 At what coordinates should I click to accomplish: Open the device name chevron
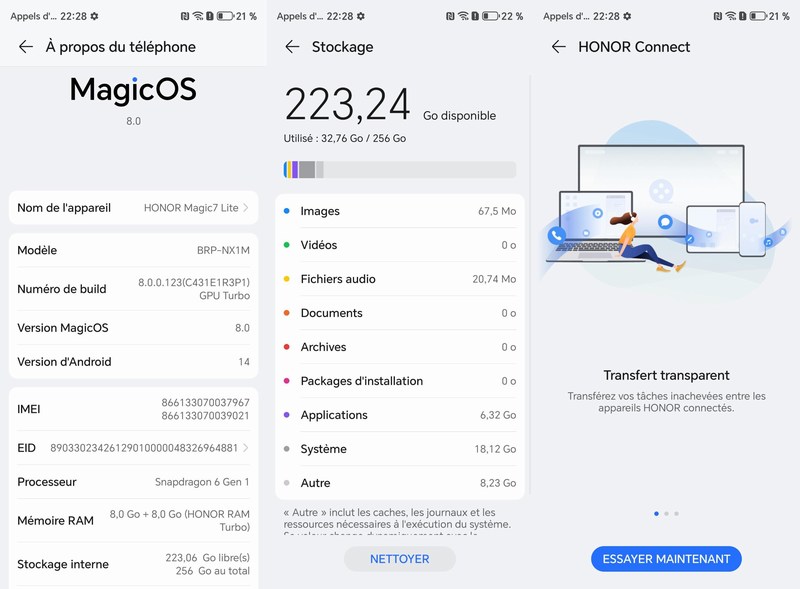(x=246, y=208)
